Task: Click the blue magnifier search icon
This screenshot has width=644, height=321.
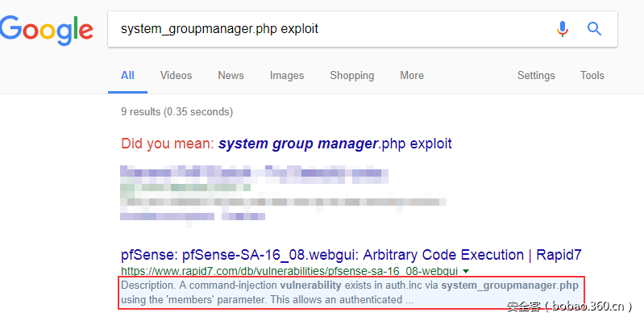Action: tap(594, 29)
